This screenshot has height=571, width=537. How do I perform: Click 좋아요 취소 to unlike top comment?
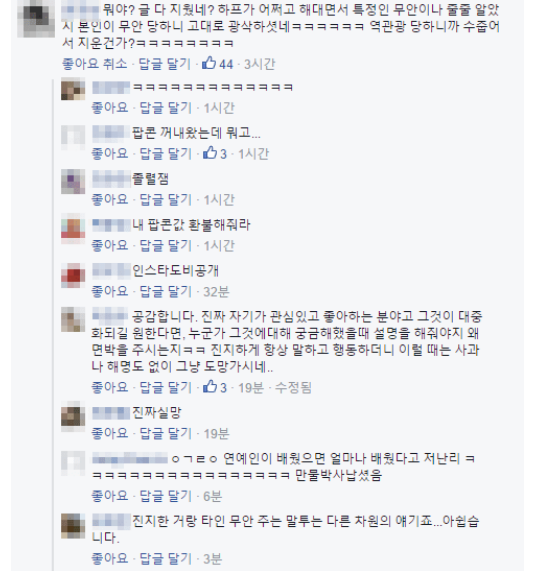click(95, 64)
